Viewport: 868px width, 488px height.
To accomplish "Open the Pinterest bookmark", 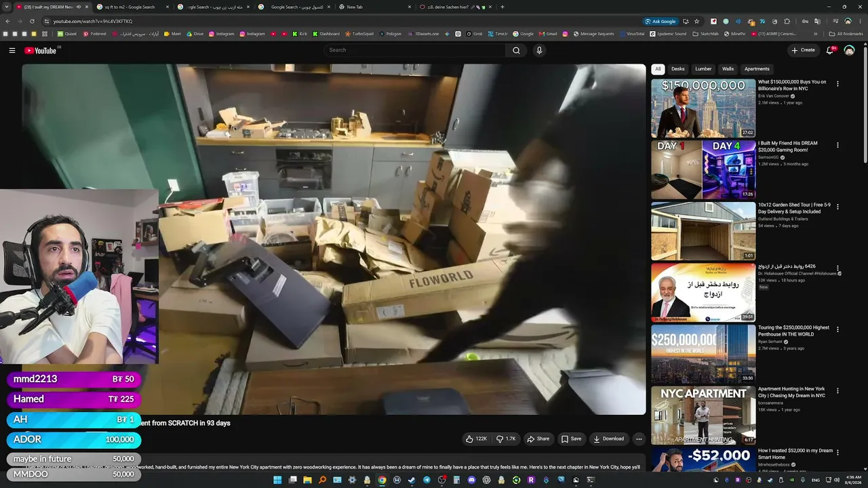I will [x=94, y=34].
